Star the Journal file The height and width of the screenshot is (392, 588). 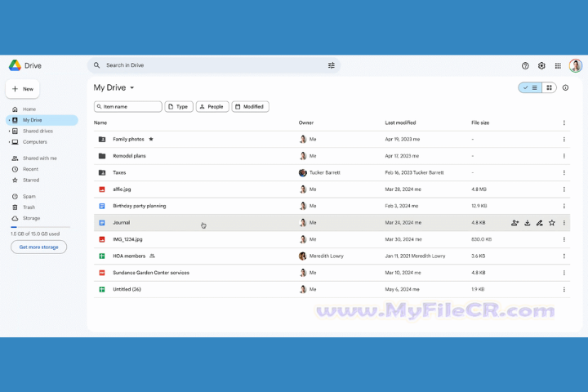(551, 223)
